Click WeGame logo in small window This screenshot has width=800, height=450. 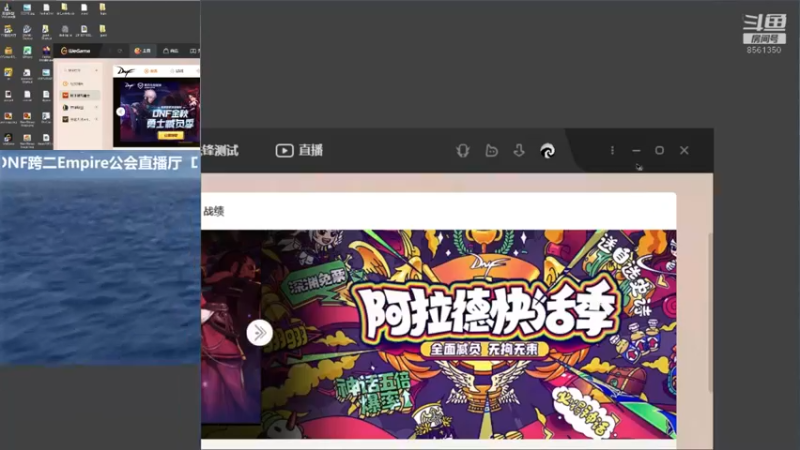[x=76, y=51]
